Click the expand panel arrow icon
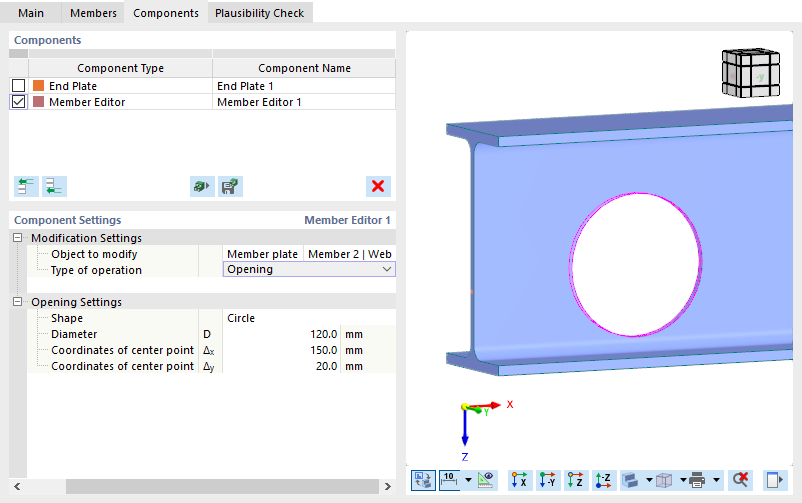This screenshot has height=503, width=802. pos(774,480)
